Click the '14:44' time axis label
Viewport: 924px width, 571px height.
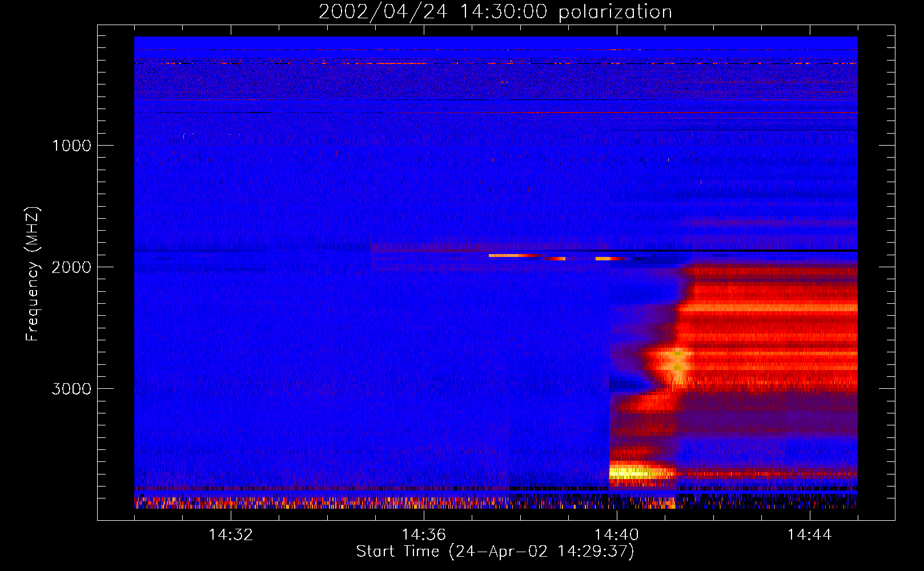tap(809, 535)
